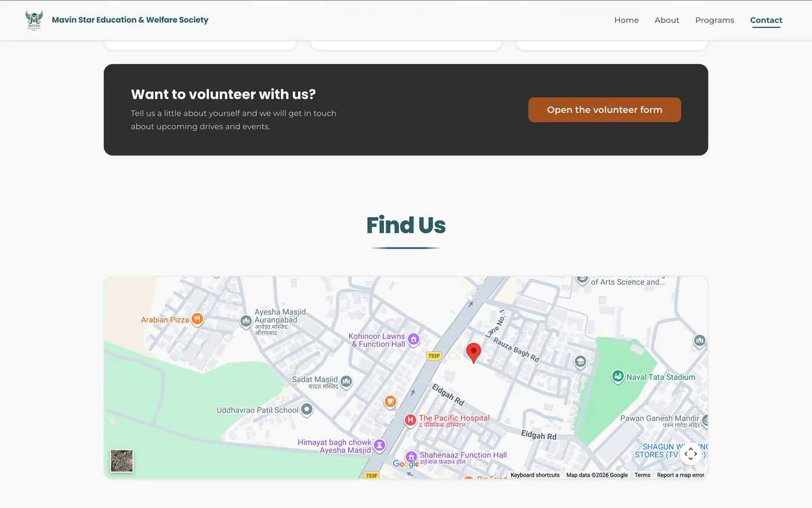Image resolution: width=812 pixels, height=508 pixels.
Task: Select the school marker near Rauza Bagh Rd
Action: [580, 362]
